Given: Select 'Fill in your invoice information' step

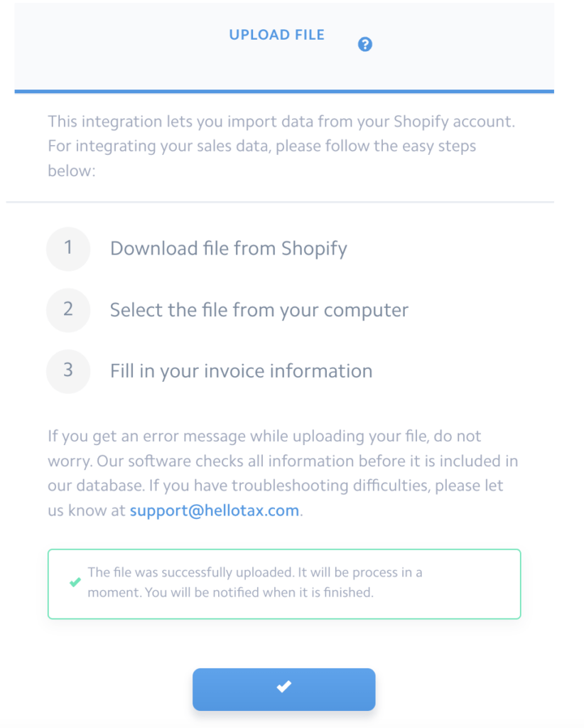Looking at the screenshot, I should tap(242, 371).
